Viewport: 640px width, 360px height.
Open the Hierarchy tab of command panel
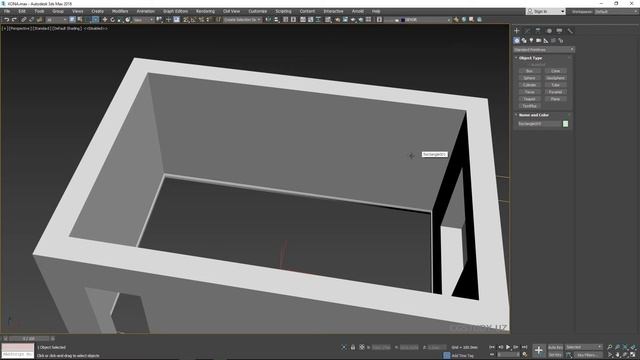pos(538,31)
